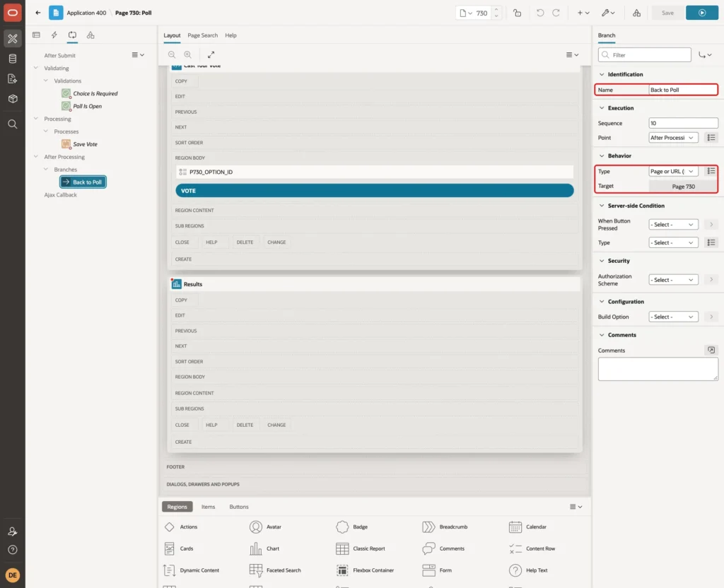The height and width of the screenshot is (588, 724).
Task: Zoom out the layout view
Action: point(172,54)
